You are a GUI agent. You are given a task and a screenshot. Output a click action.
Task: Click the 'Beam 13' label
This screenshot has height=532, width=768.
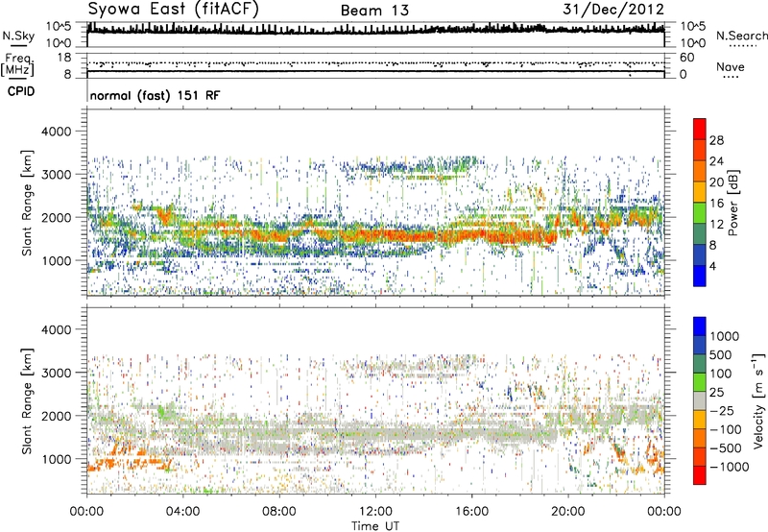click(x=374, y=11)
